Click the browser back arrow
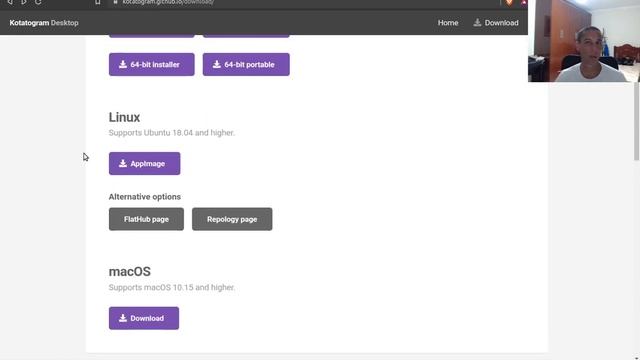This screenshot has height=360, width=640. [10, 2]
